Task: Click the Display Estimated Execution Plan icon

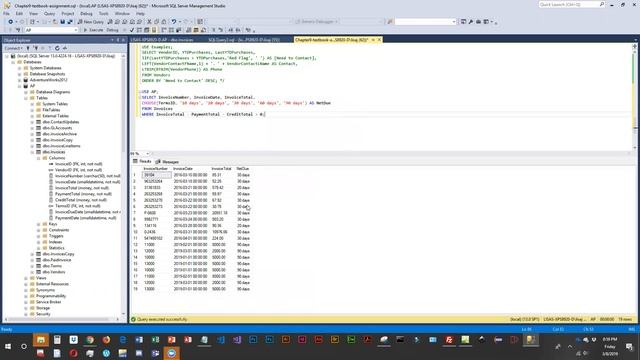Action: click(x=139, y=30)
